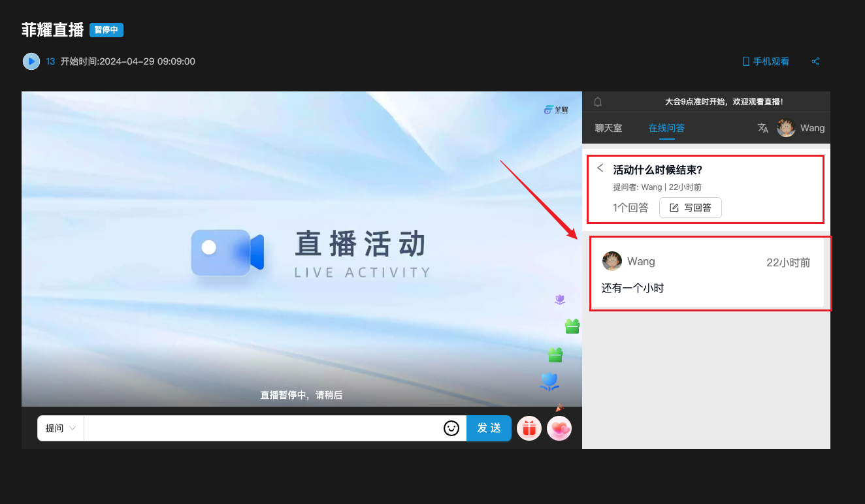The image size is (865, 504).
Task: Click the message input field
Action: click(261, 428)
